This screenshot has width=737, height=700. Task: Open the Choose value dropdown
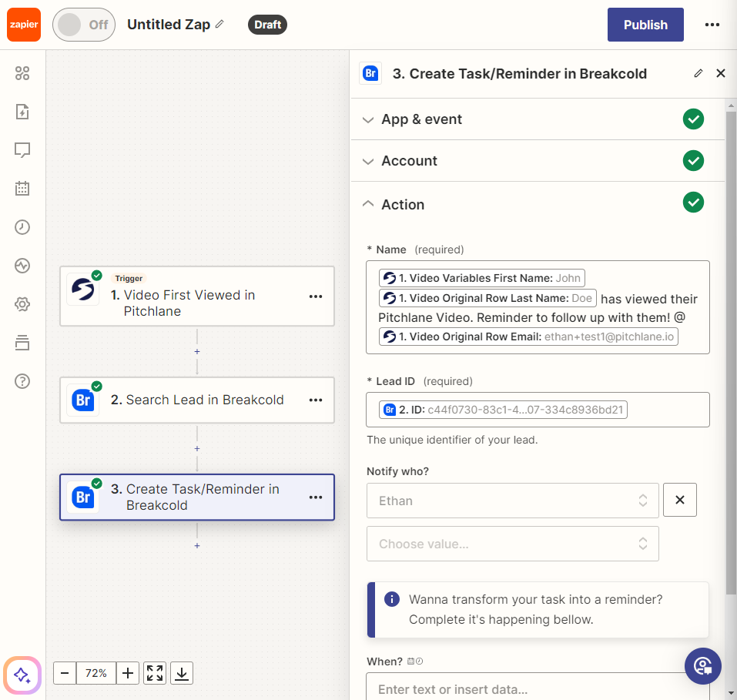point(512,544)
